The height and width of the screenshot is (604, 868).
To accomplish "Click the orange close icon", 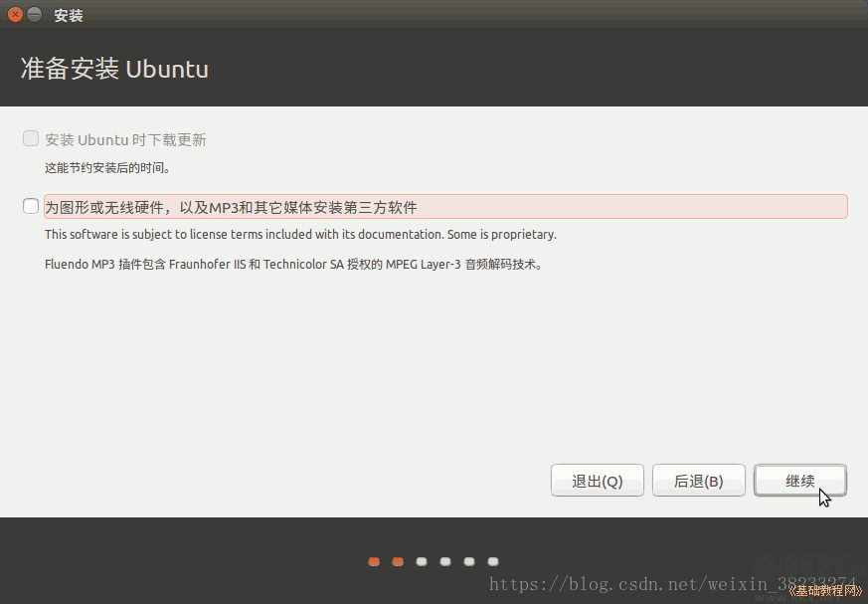I will (x=13, y=15).
